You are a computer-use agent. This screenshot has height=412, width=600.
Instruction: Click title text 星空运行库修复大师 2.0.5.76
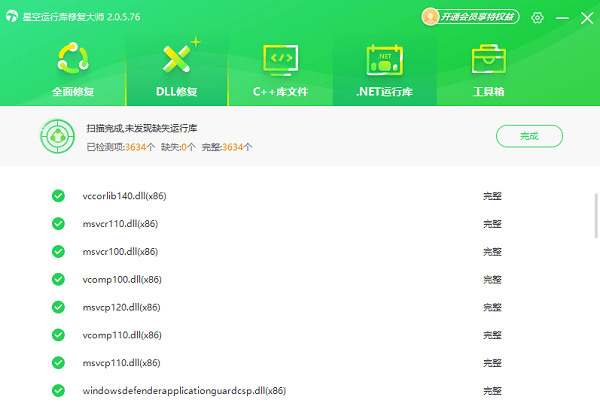pyautogui.click(x=81, y=17)
